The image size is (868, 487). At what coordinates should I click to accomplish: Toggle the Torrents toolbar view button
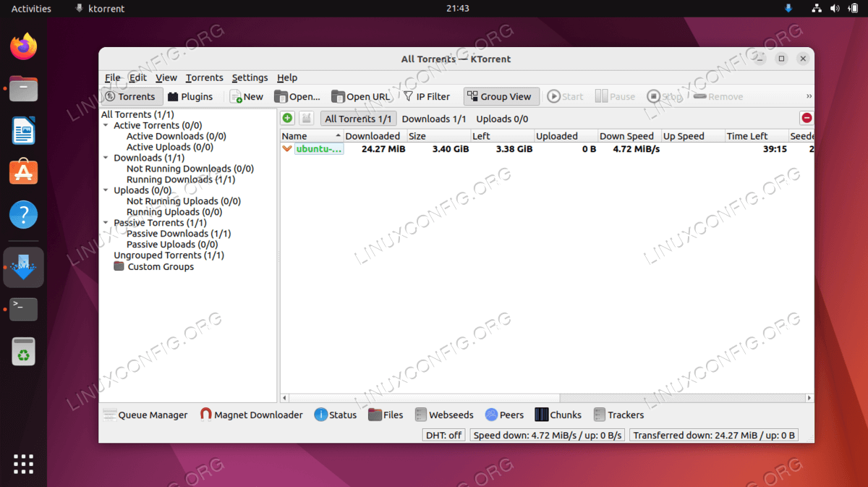tap(130, 96)
